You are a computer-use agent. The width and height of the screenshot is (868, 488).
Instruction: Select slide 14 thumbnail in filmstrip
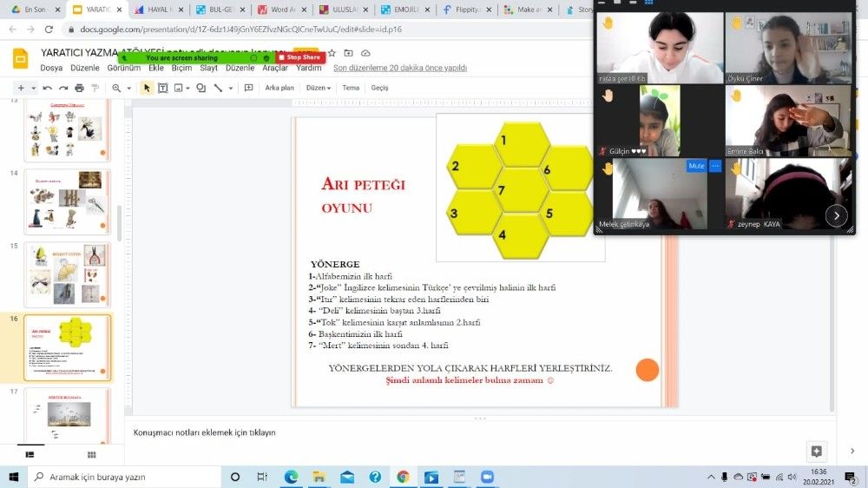point(68,201)
